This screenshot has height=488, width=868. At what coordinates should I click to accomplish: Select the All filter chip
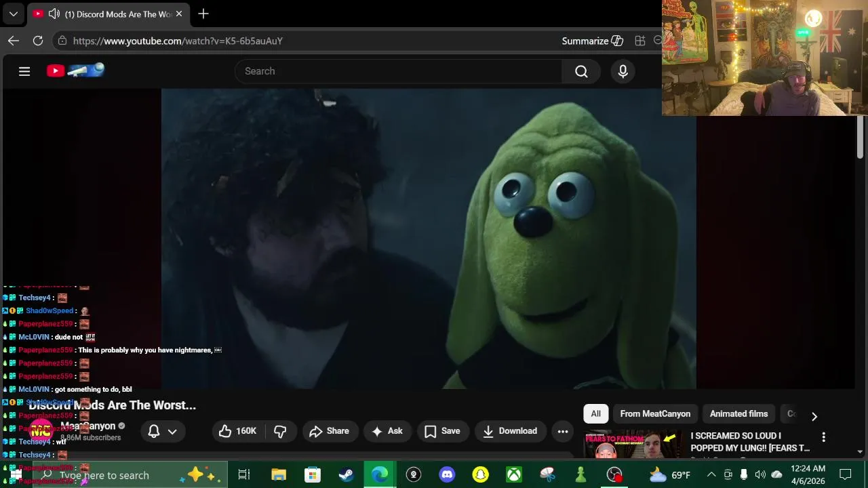click(x=595, y=413)
